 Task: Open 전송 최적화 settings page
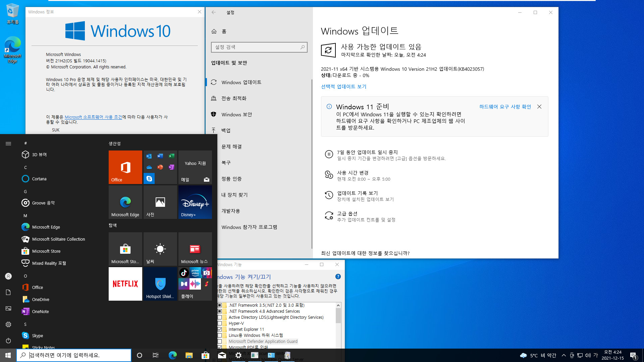(x=259, y=98)
